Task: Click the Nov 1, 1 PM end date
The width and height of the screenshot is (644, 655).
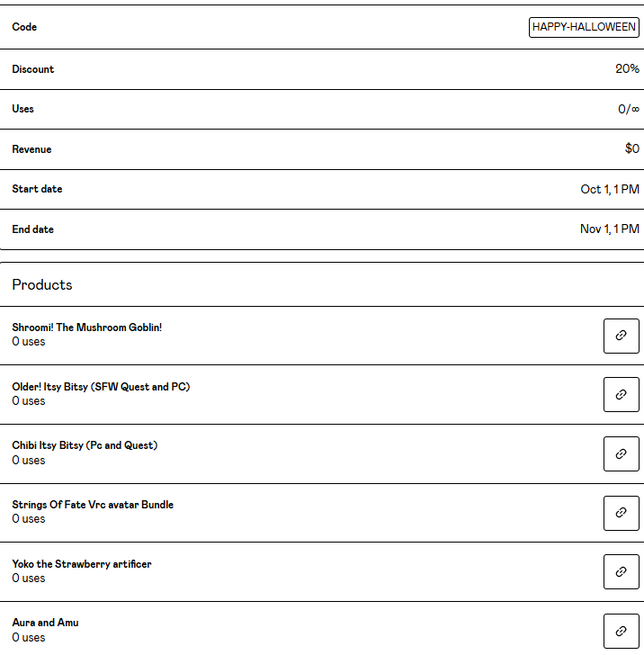Action: point(609,229)
